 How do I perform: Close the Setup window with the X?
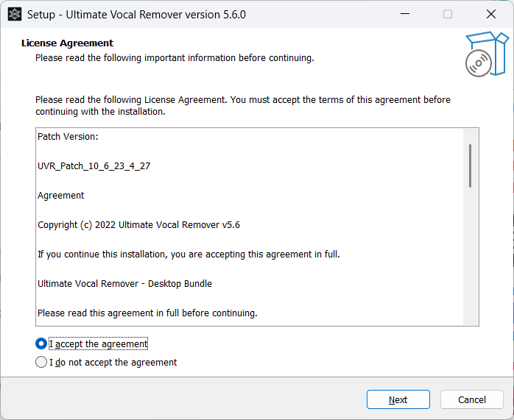[490, 14]
